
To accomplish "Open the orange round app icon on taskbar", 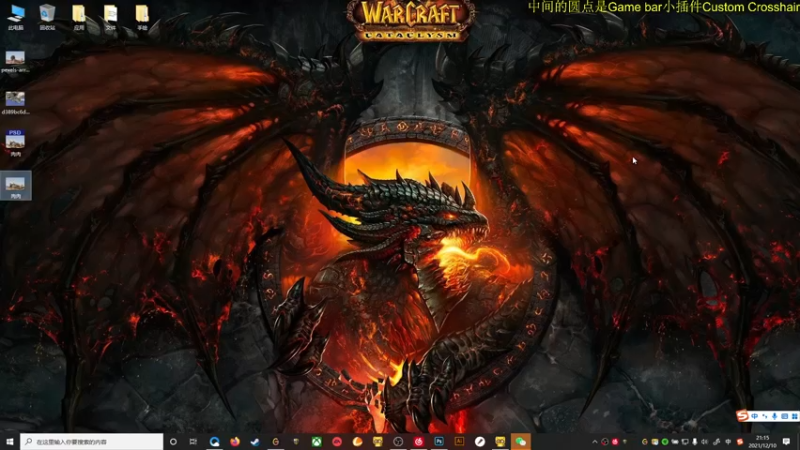I will (x=357, y=442).
